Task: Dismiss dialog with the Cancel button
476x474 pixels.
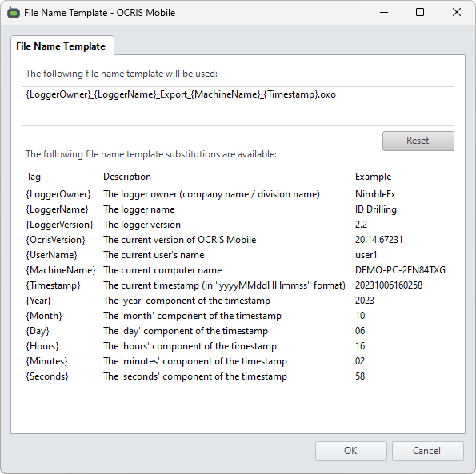Action: [427, 451]
